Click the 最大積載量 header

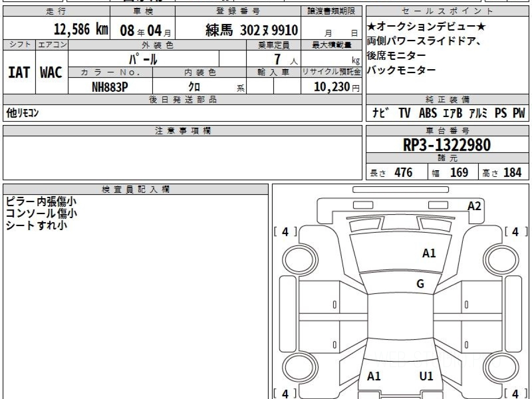coord(331,45)
